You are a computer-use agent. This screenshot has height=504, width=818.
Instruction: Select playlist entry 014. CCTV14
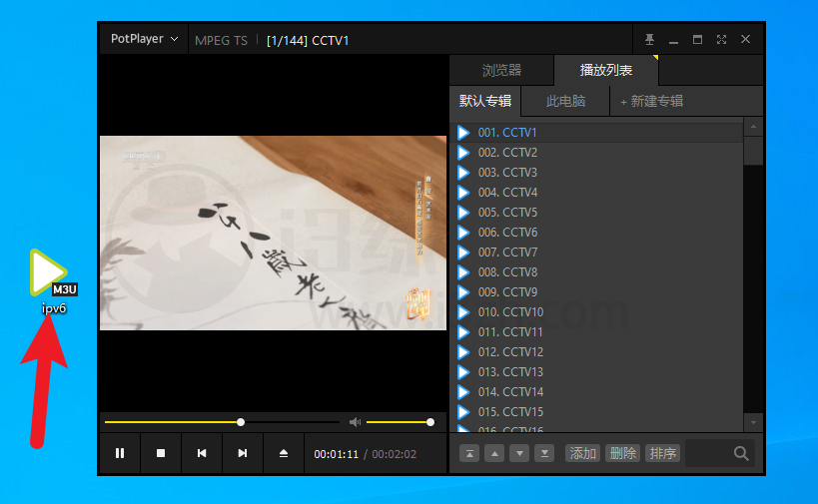[597, 391]
